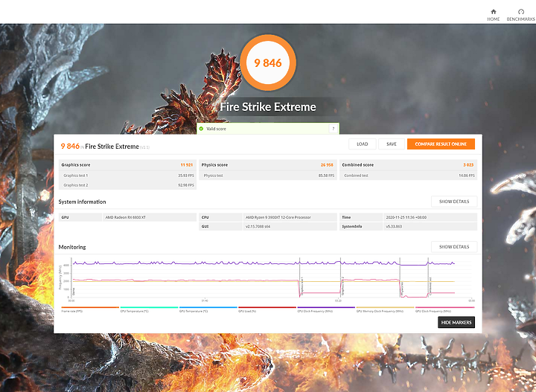Image resolution: width=536 pixels, height=392 pixels.
Task: Select CPU name AMD Ryzen 9 3900XT
Action: (x=278, y=217)
